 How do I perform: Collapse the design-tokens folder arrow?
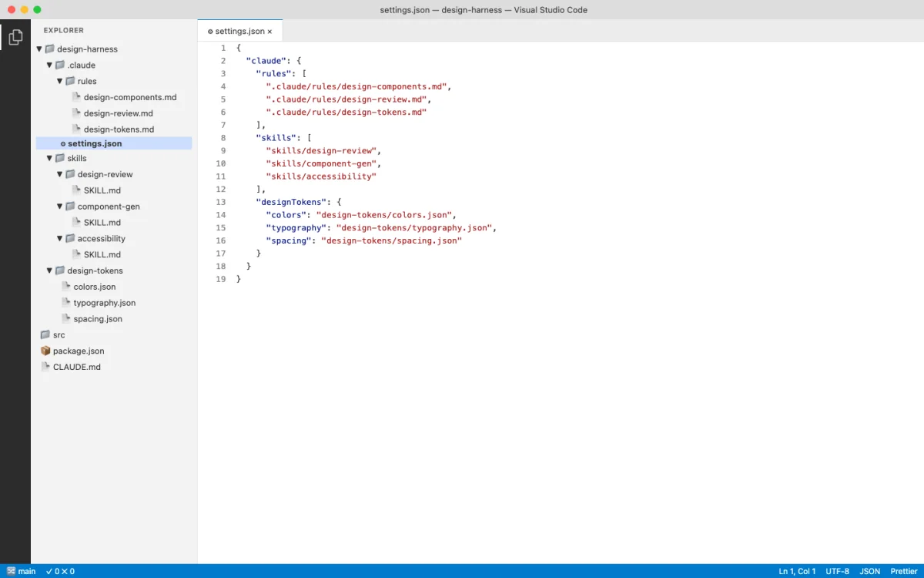[49, 271]
